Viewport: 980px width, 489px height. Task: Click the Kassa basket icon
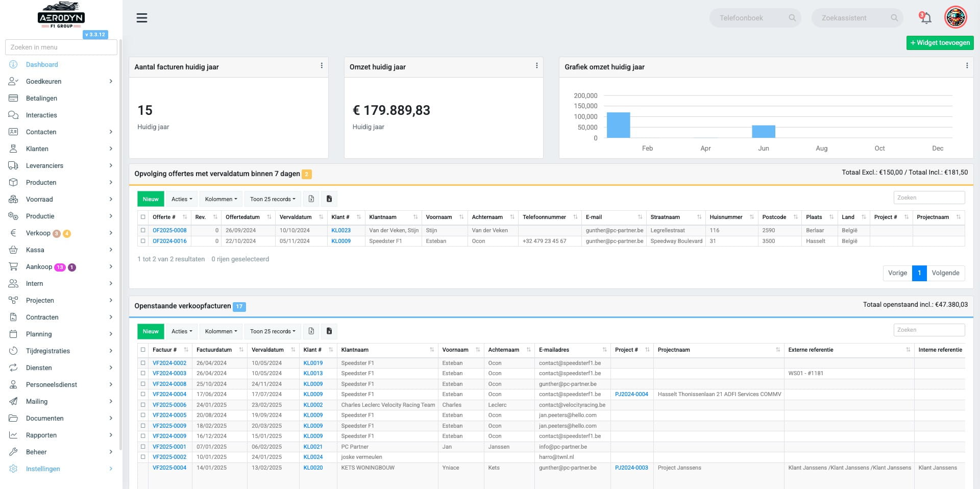(13, 250)
